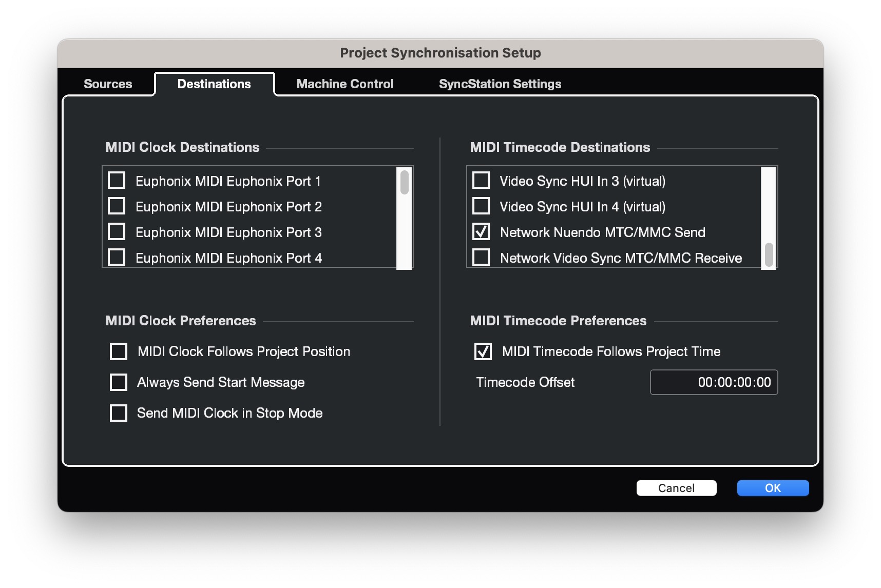Click the Network Video Sync MTC/MMC Receive label
This screenshot has width=881, height=588.
click(x=621, y=258)
